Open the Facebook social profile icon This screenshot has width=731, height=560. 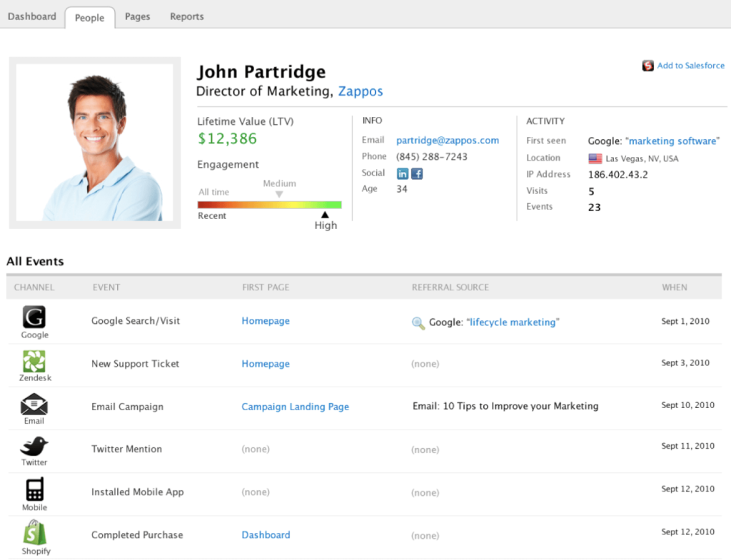click(x=417, y=173)
